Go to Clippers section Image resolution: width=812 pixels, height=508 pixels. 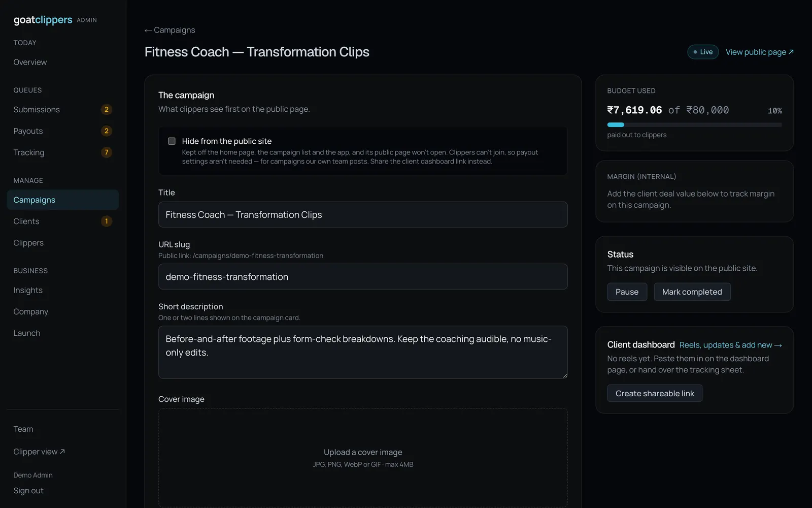tap(63, 242)
